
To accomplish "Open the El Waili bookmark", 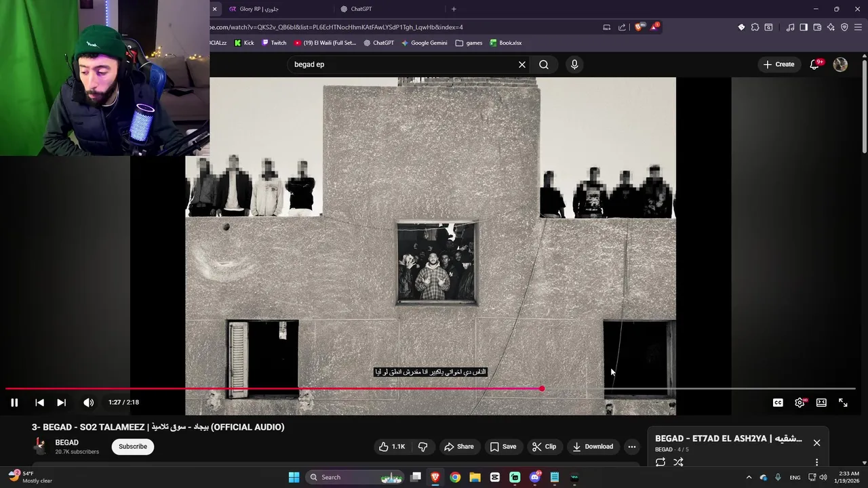I will (325, 43).
